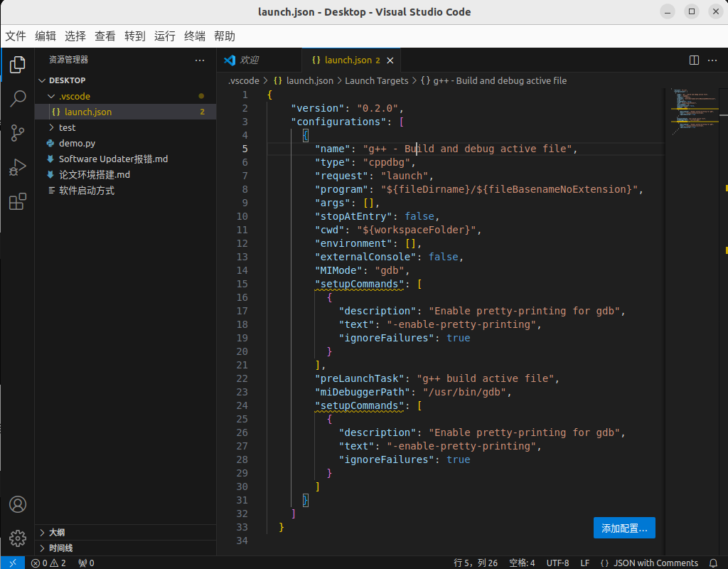Viewport: 728px width, 569px height.
Task: Maximize the Visual Studio Code window
Action: (692, 12)
